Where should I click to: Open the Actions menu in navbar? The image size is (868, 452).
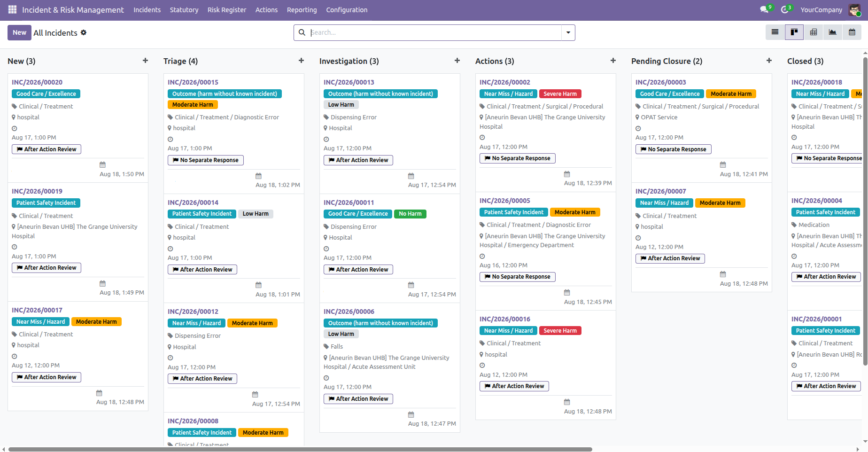tap(266, 10)
